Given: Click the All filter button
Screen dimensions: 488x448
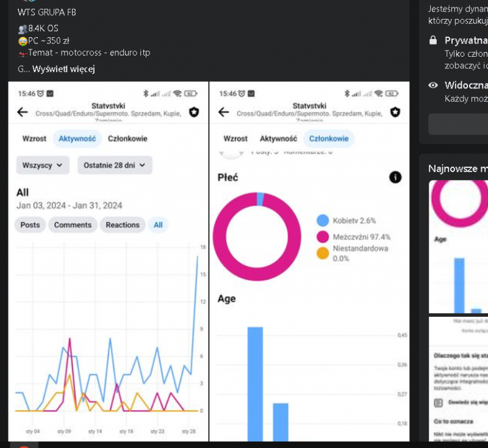Looking at the screenshot, I should pos(158,225).
